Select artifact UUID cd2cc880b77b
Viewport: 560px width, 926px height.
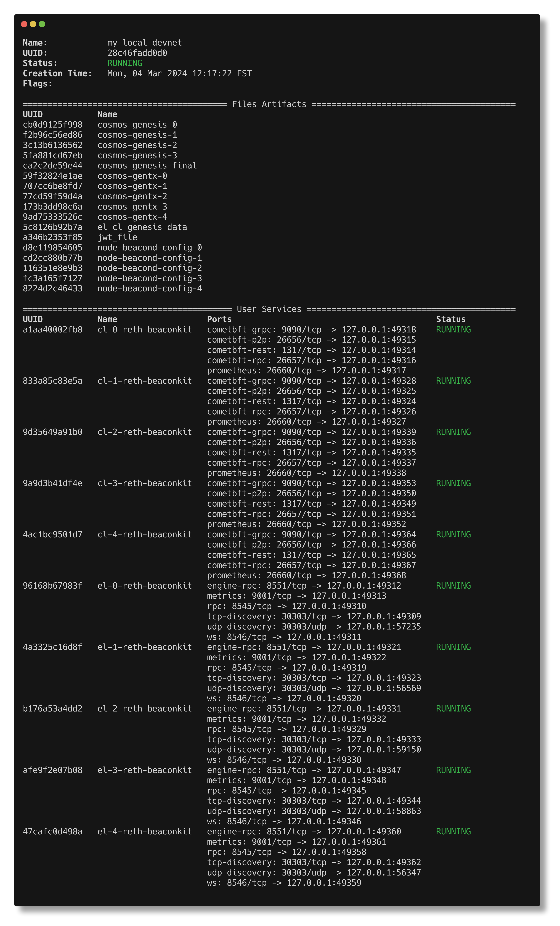[x=53, y=258]
